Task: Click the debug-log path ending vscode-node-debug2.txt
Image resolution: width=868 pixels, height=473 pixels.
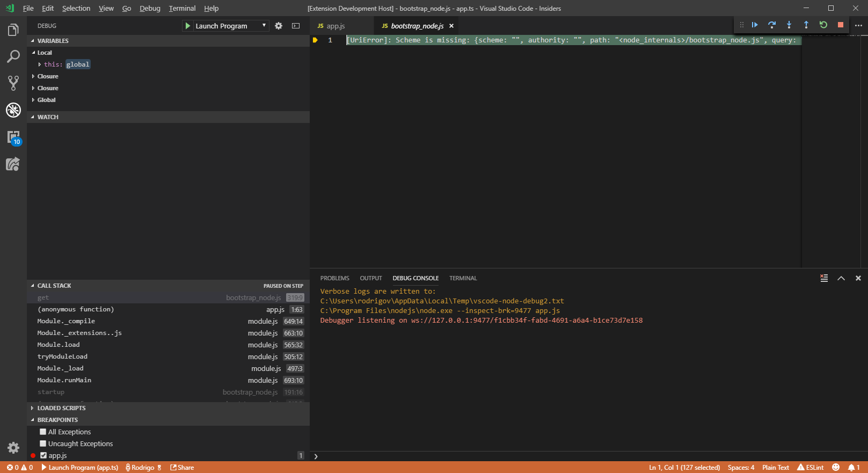Action: pos(442,301)
